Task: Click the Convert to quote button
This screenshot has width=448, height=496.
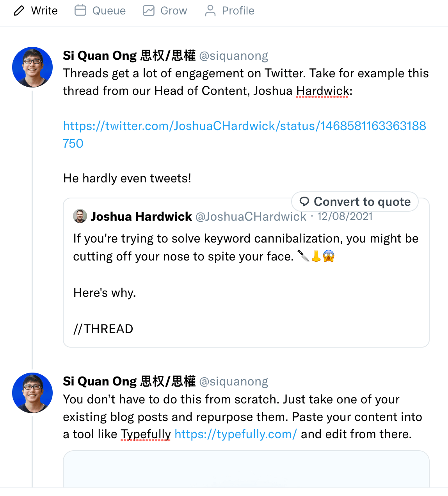Action: (x=354, y=202)
